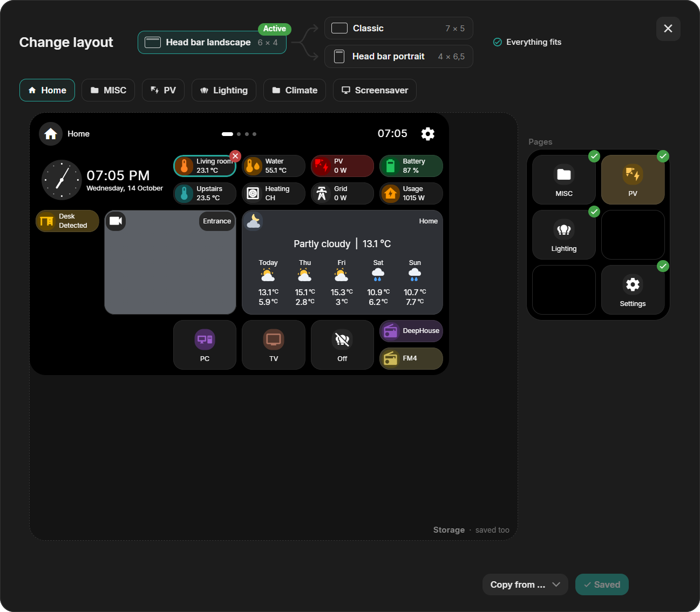Click the page indicator dots in header
This screenshot has height=612, width=700.
239,134
